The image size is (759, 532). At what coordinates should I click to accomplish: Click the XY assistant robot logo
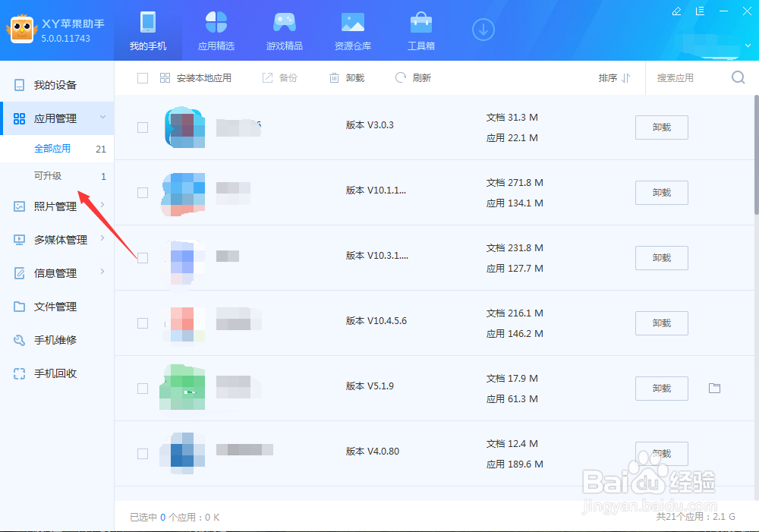click(x=21, y=30)
